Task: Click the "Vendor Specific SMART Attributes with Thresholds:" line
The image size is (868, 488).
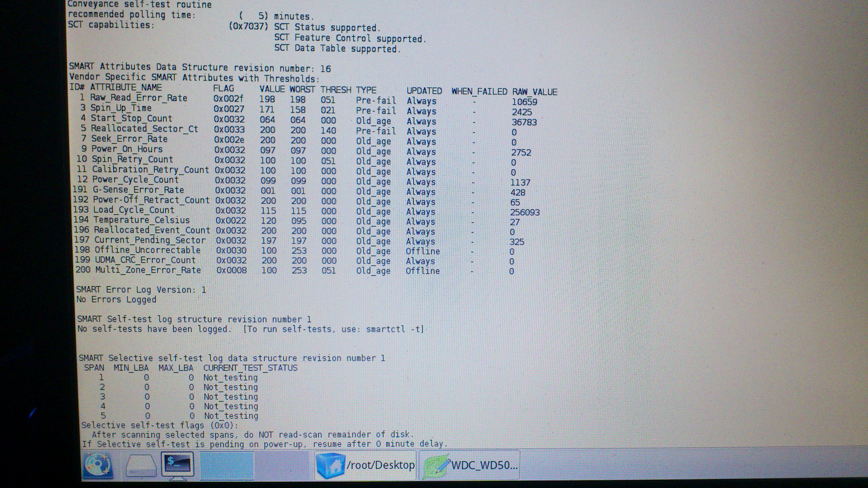Action: click(x=194, y=78)
